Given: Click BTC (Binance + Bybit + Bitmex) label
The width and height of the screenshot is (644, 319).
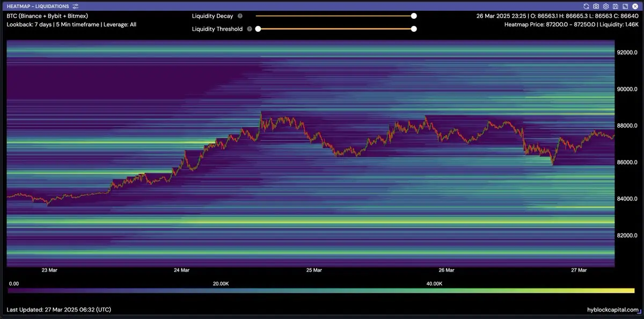Looking at the screenshot, I should [x=47, y=16].
